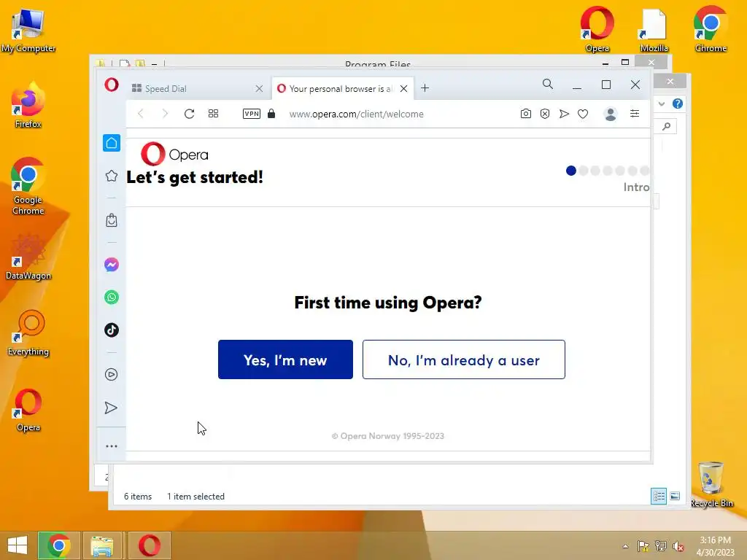Viewport: 747px width, 560px height.
Task: Open My Flow in the sidebar
Action: pyautogui.click(x=111, y=408)
